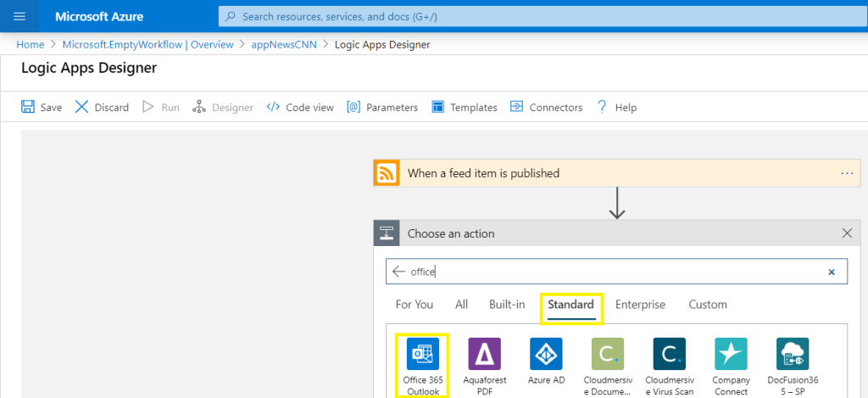Switch to the Enterprise tab
The image size is (868, 398).
tap(640, 305)
